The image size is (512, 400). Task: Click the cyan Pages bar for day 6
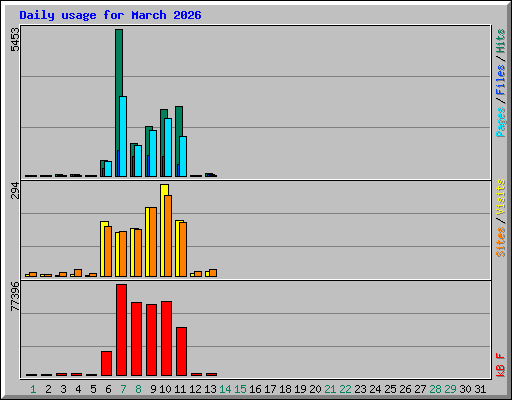tap(108, 169)
